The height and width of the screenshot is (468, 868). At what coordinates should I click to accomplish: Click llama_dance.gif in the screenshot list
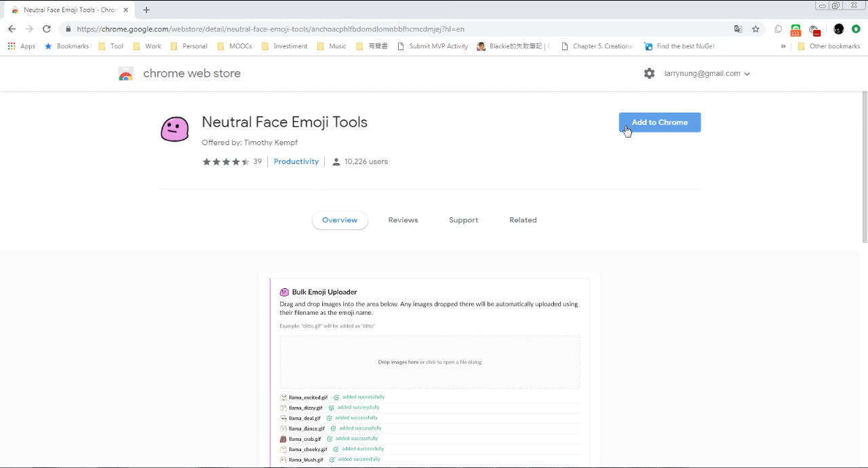(307, 429)
